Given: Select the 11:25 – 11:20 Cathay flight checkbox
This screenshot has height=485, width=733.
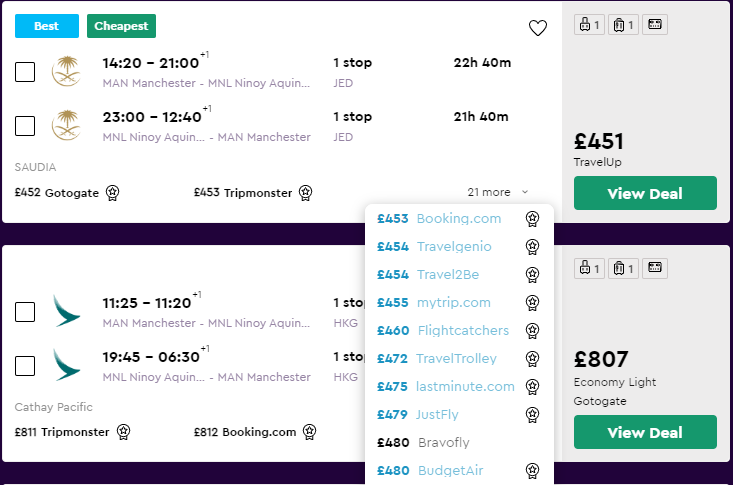Looking at the screenshot, I should click(x=25, y=311).
